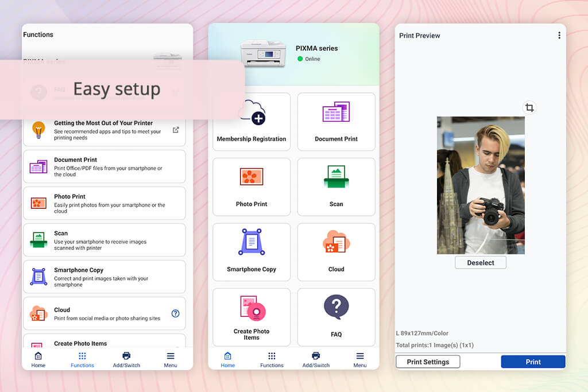This screenshot has width=588, height=392.
Task: Open Add/Switch tab in Functions screen
Action: pyautogui.click(x=126, y=360)
